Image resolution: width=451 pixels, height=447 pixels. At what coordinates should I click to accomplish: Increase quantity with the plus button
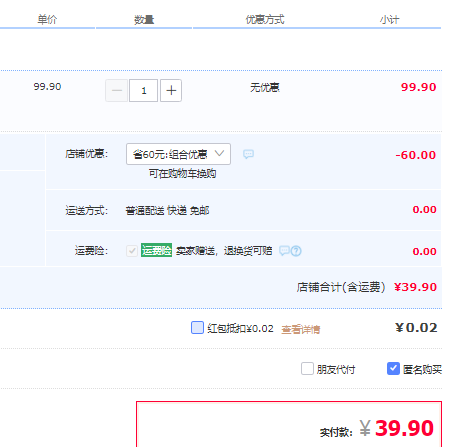171,90
